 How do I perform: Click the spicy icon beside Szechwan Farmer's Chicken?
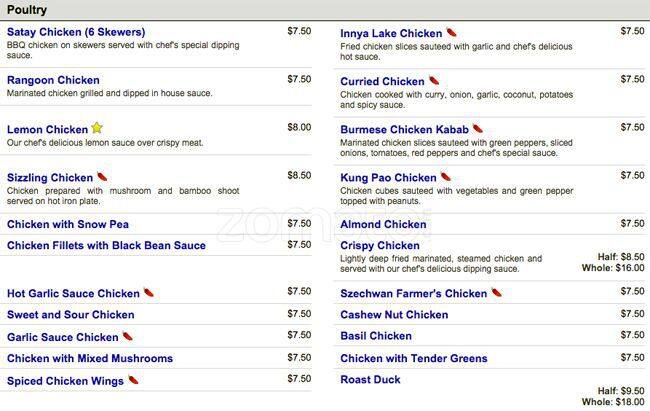point(496,293)
